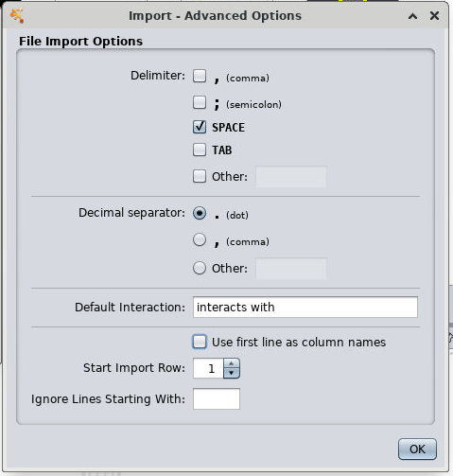Screen dimensions: 453x476
Task: Close the Advanced Options dialog
Action: pyautogui.click(x=434, y=15)
